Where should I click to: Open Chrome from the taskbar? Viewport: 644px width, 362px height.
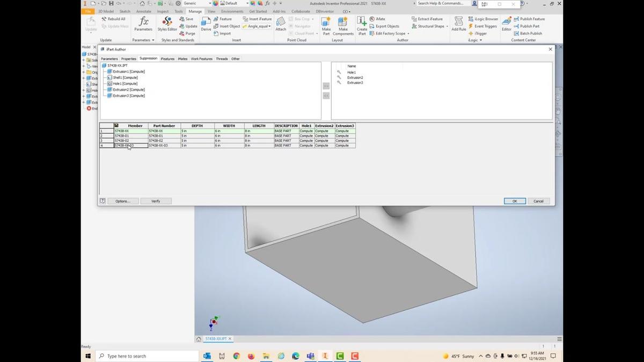pos(237,356)
